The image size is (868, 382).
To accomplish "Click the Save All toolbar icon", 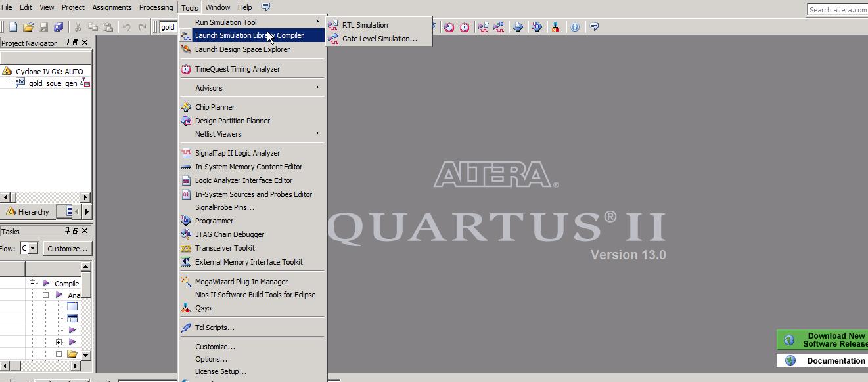I will point(58,27).
